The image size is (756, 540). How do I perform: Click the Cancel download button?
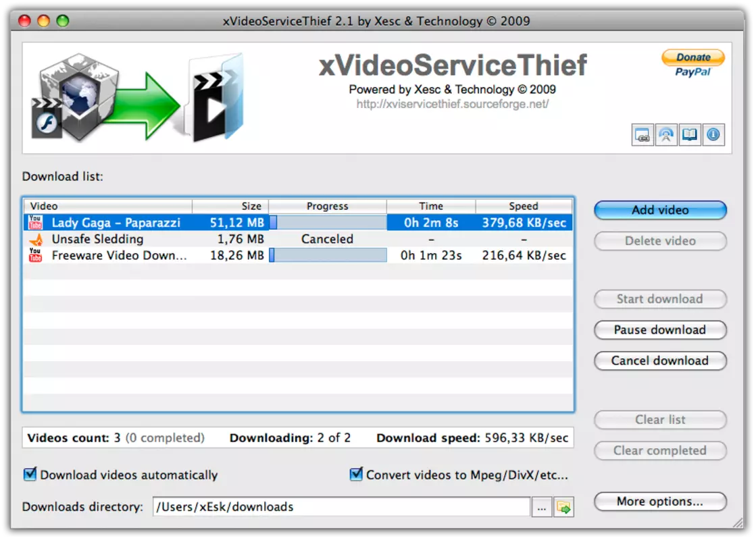[660, 361]
